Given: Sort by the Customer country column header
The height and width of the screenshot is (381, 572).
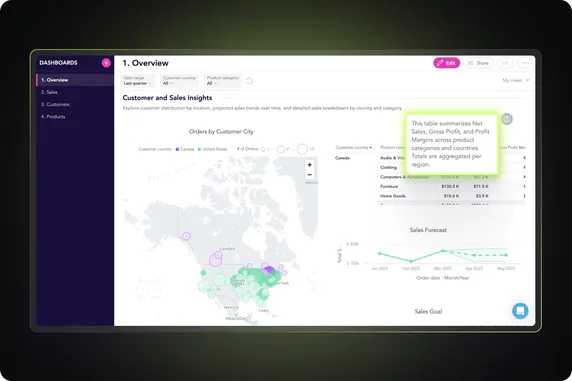Looking at the screenshot, I should coord(353,147).
